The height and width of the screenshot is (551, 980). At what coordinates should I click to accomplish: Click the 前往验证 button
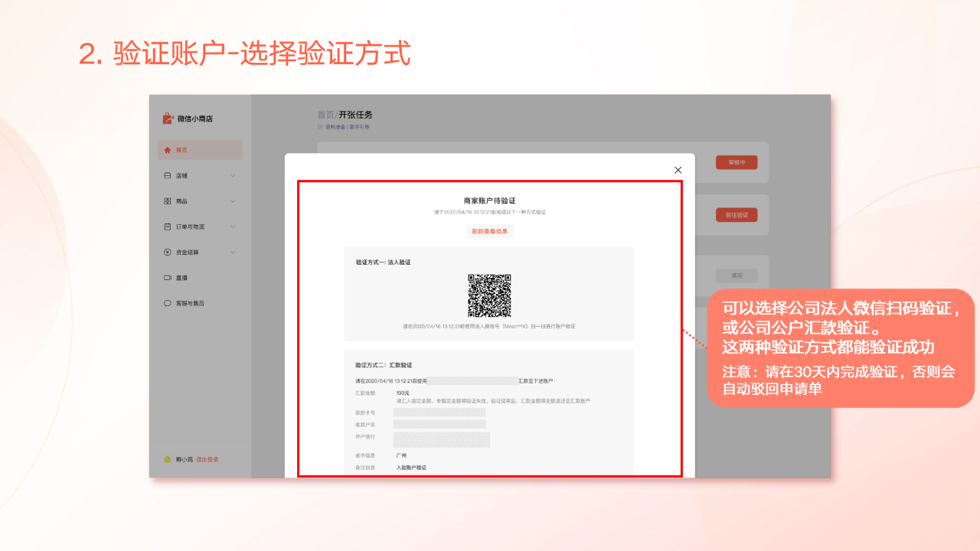[x=737, y=215]
